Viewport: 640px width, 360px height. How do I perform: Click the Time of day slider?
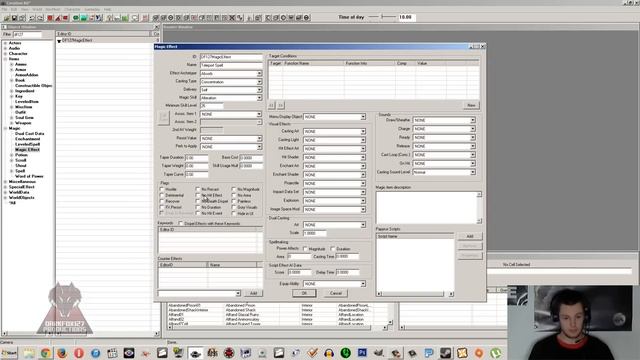(382, 17)
